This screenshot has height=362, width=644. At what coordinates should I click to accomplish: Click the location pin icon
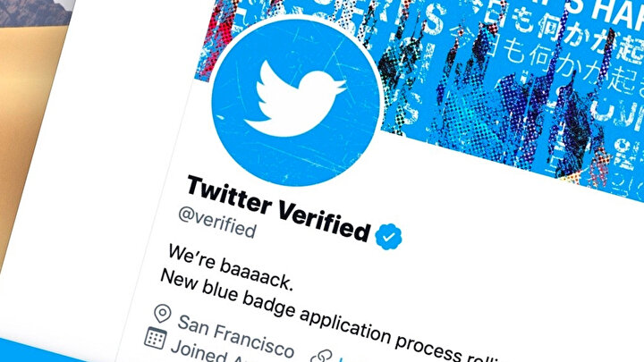coord(163,314)
